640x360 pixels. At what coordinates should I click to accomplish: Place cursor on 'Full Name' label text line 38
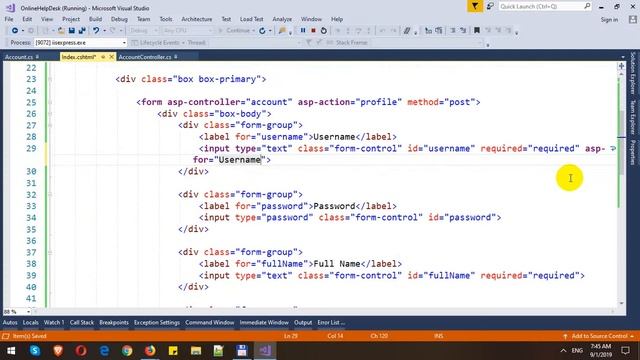(336, 264)
